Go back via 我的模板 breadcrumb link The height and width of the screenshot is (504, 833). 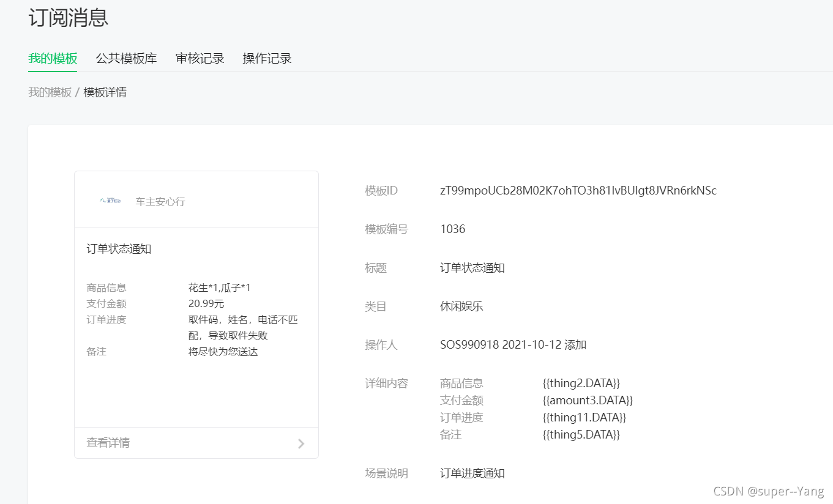(x=50, y=92)
